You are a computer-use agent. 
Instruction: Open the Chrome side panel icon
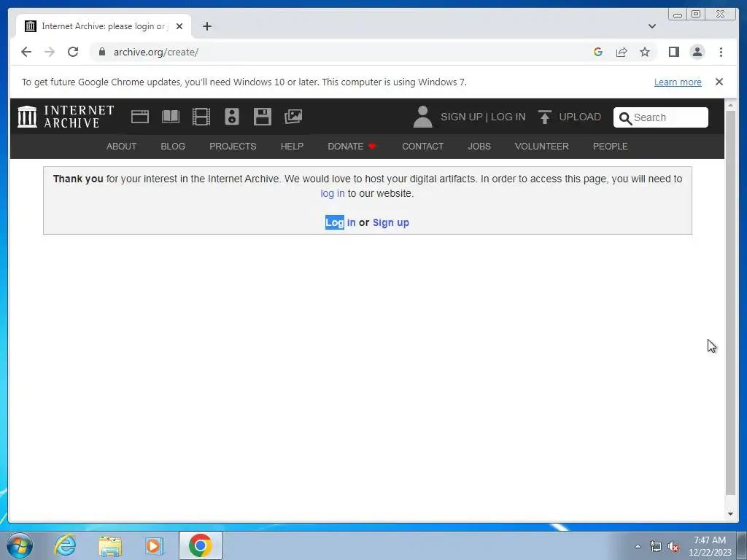(673, 52)
